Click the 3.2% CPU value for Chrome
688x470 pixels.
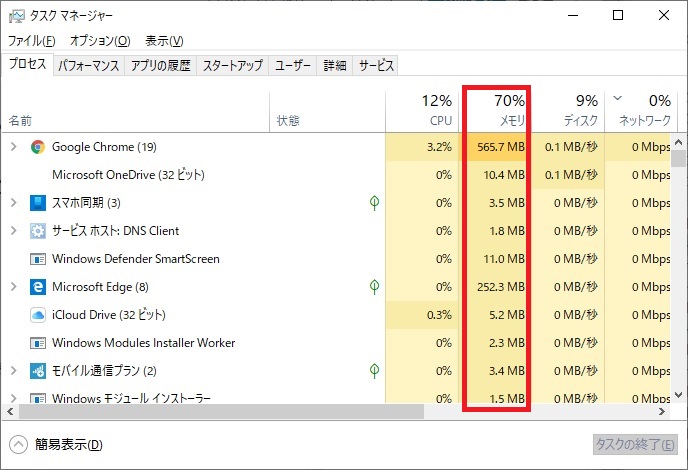pyautogui.click(x=439, y=147)
